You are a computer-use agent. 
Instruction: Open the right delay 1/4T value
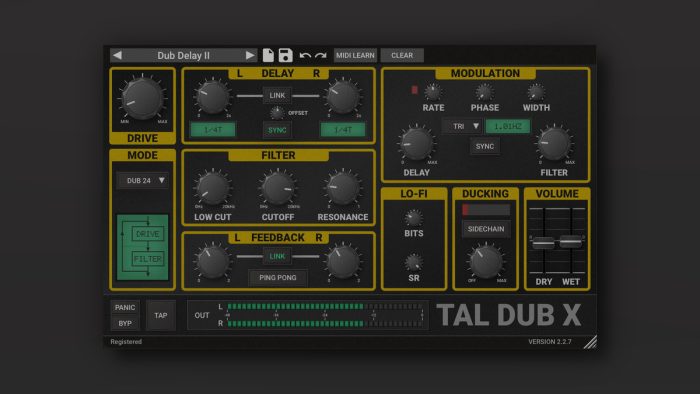click(x=343, y=130)
